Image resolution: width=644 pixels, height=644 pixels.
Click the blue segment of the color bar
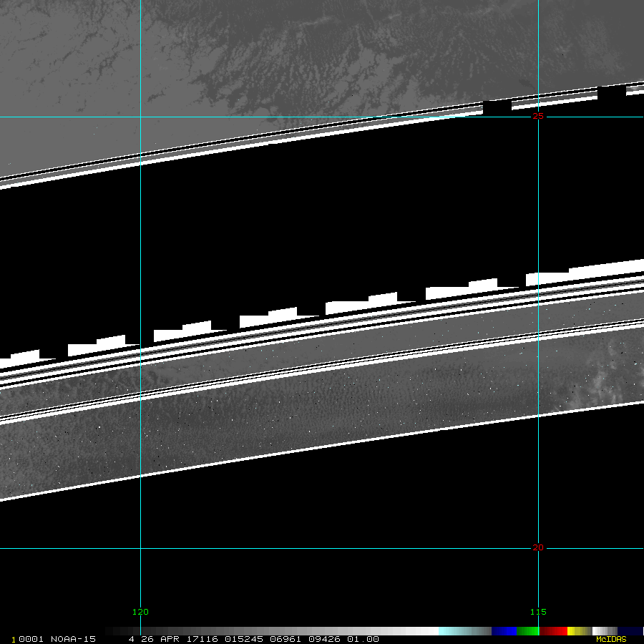[504, 631]
